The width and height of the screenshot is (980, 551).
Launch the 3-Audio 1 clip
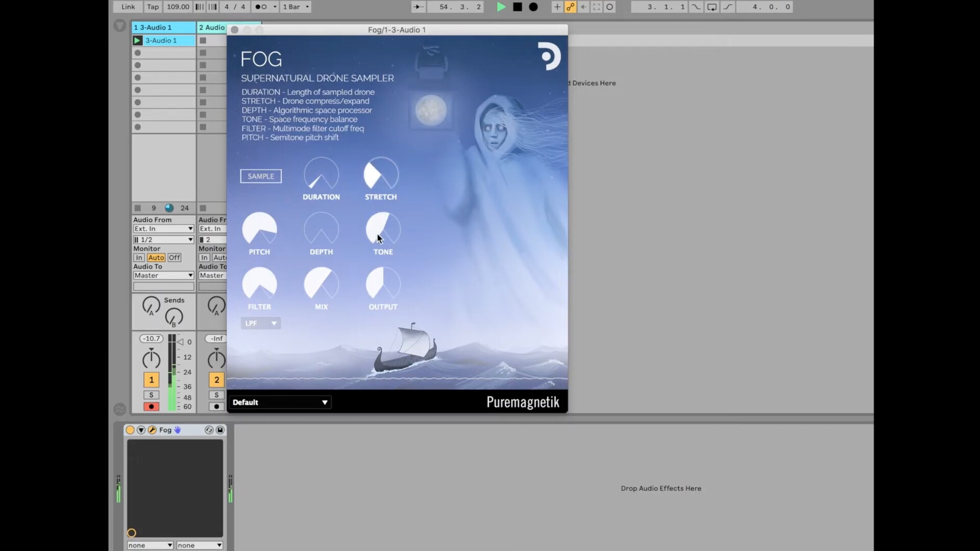pyautogui.click(x=137, y=40)
